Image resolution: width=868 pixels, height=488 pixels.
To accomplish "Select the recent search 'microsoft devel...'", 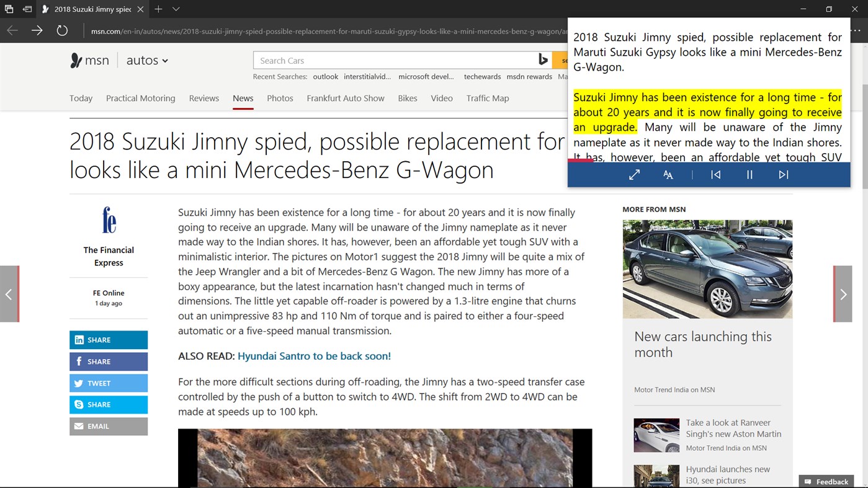I will 426,77.
